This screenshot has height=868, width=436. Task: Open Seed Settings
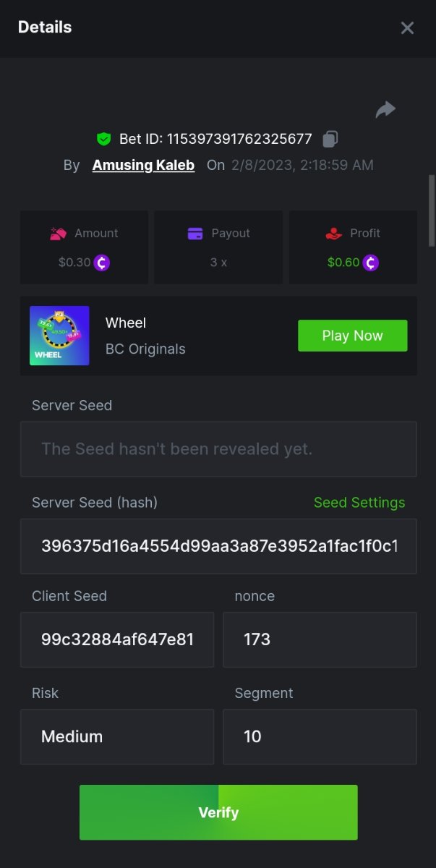point(359,502)
